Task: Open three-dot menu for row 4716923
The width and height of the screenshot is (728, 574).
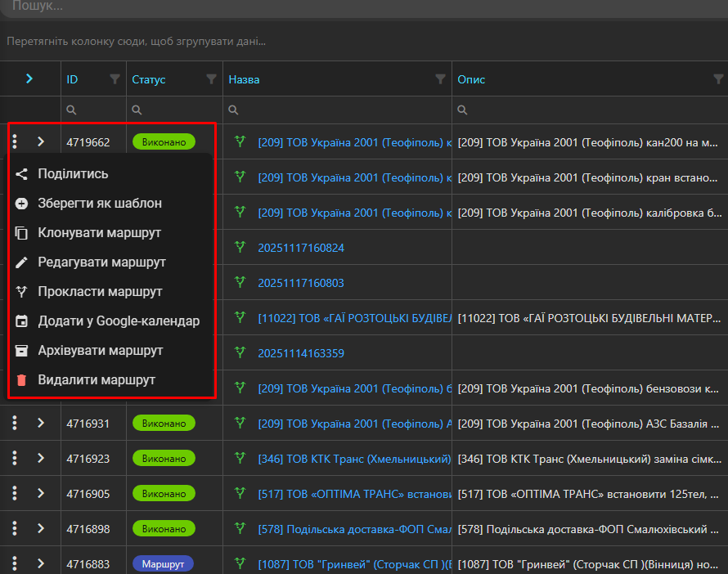Action: pyautogui.click(x=15, y=458)
